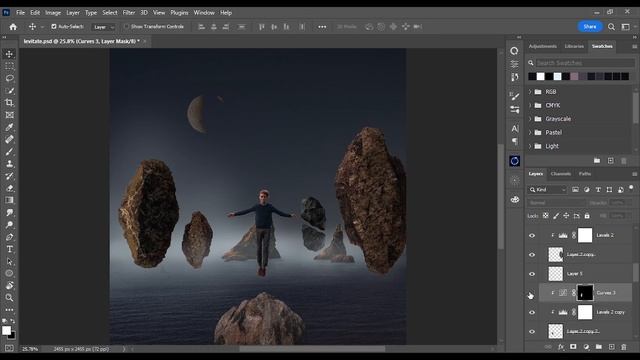Open the Plugins menu

(x=179, y=13)
